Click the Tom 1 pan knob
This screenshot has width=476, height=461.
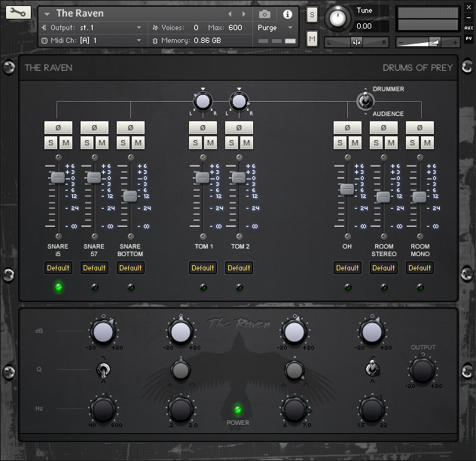point(203,101)
